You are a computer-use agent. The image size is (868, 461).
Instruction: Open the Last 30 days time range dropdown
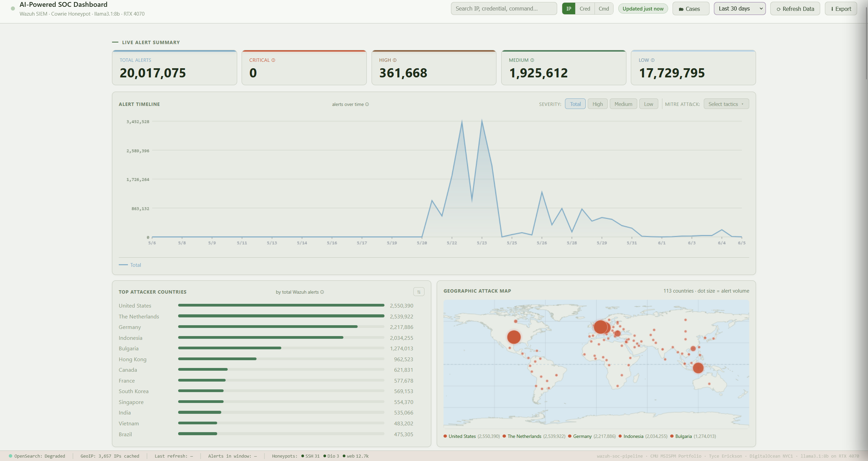[740, 9]
